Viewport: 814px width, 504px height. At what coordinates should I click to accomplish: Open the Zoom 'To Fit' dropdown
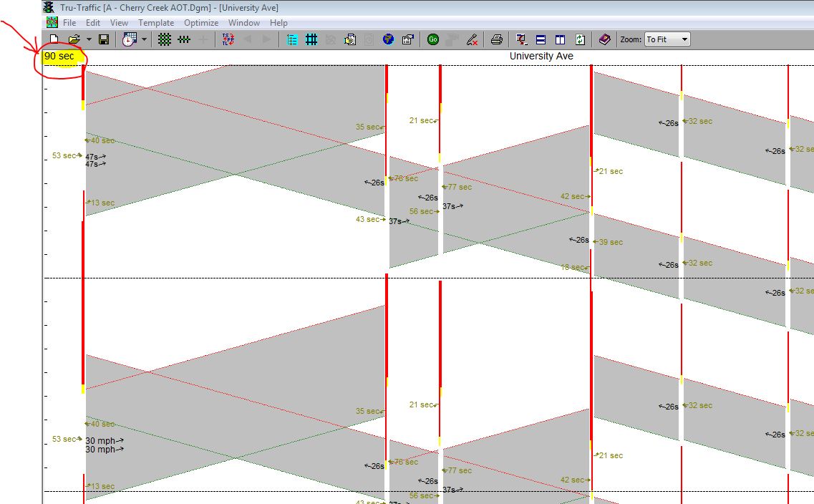click(667, 39)
